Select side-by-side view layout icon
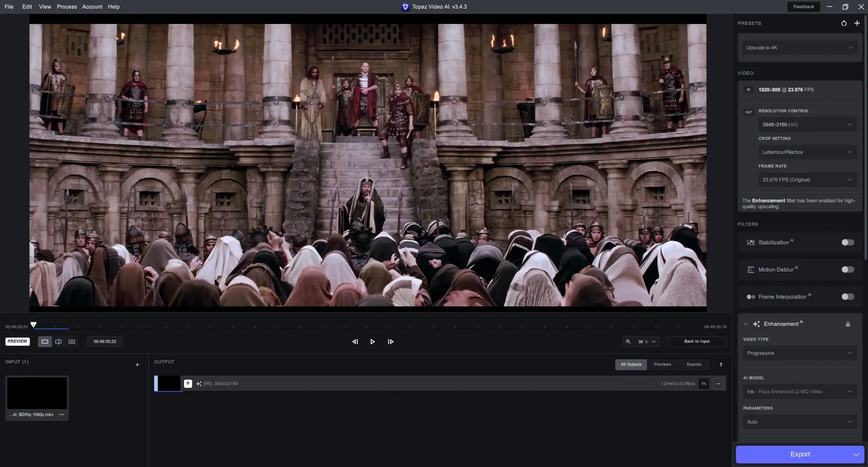 click(71, 342)
